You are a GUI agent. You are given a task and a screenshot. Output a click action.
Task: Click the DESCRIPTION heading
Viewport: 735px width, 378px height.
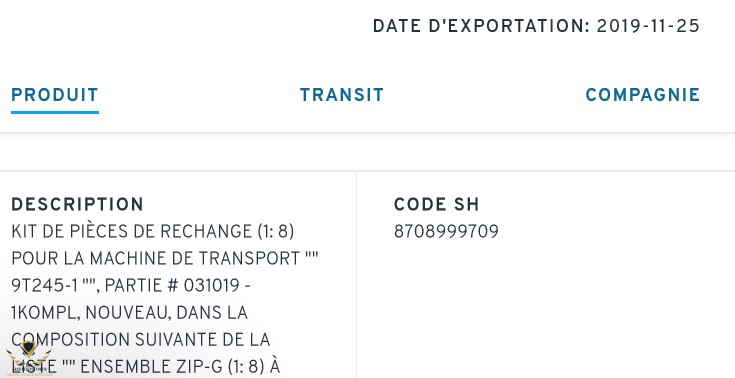click(77, 204)
